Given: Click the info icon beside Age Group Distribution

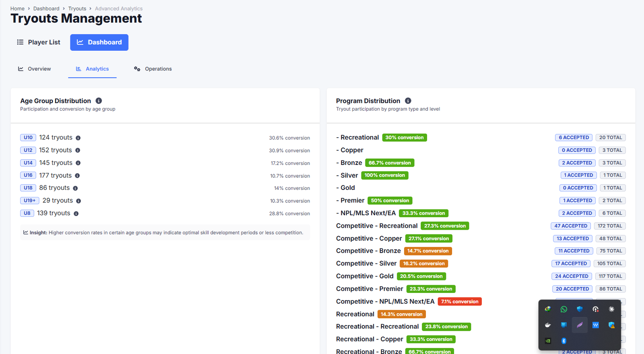Looking at the screenshot, I should pos(99,101).
